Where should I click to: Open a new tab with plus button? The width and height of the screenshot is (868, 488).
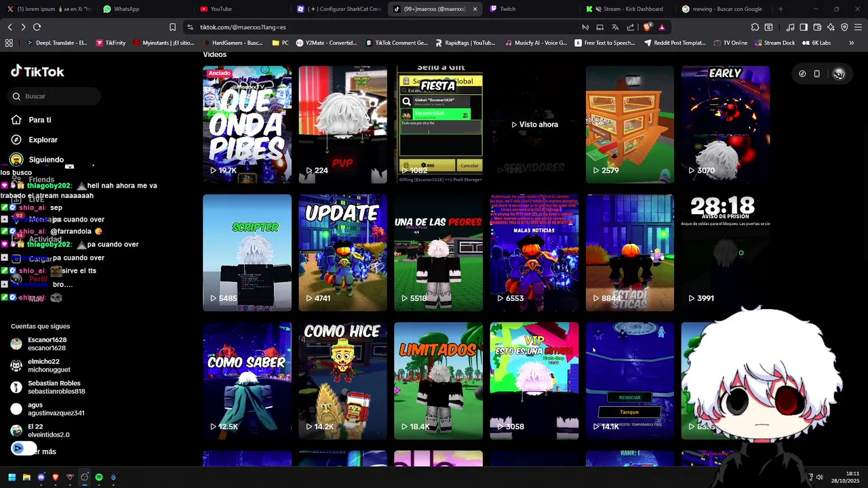click(781, 9)
